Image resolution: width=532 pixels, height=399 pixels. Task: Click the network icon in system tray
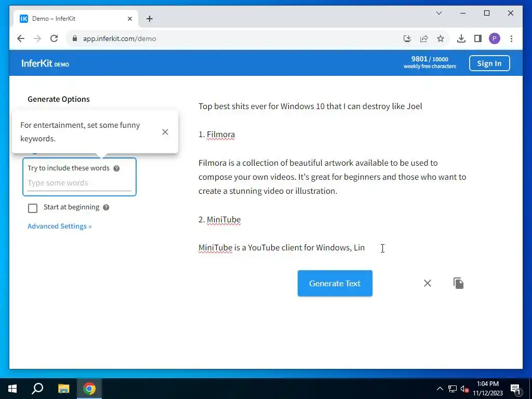pyautogui.click(x=453, y=389)
